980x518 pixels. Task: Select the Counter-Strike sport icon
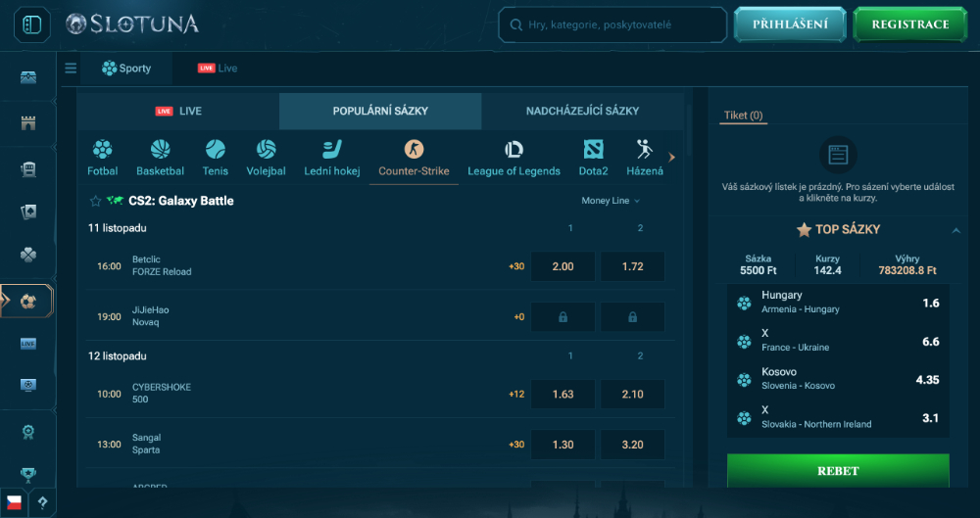pos(414,158)
